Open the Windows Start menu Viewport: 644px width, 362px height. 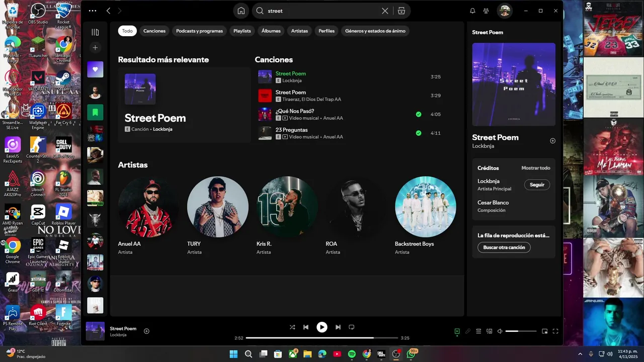click(234, 354)
